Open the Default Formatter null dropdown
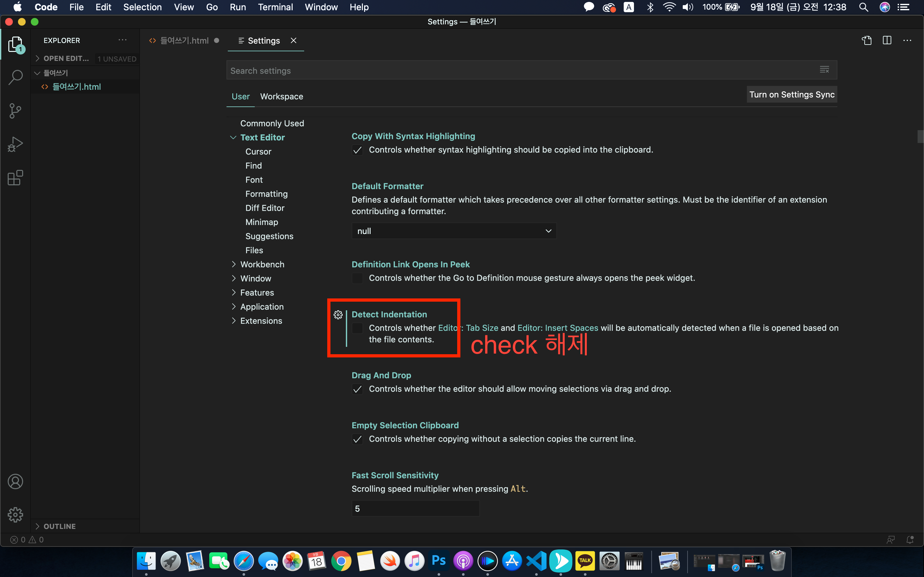Screen dimensions: 924x577 coord(454,231)
